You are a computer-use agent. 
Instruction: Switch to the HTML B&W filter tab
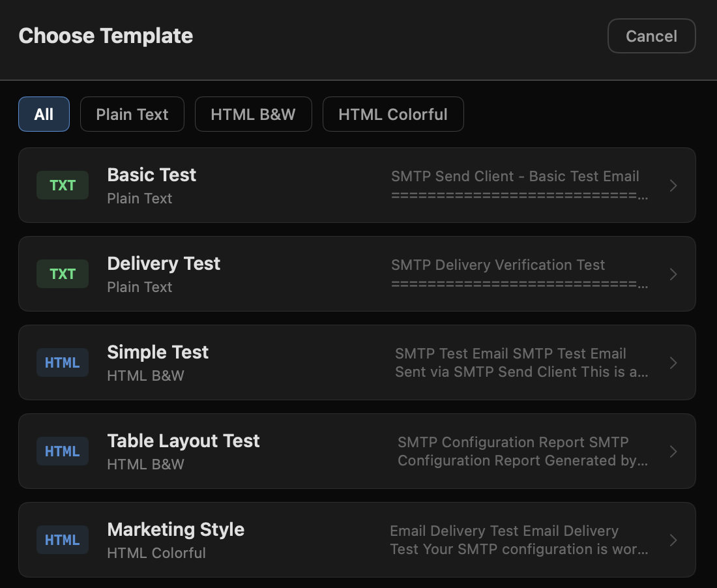[x=253, y=114]
